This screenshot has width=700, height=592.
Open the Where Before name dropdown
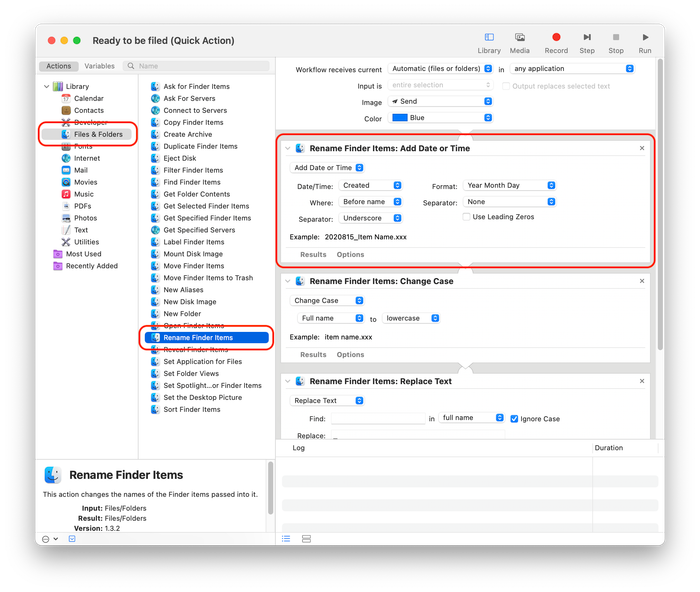(x=371, y=202)
